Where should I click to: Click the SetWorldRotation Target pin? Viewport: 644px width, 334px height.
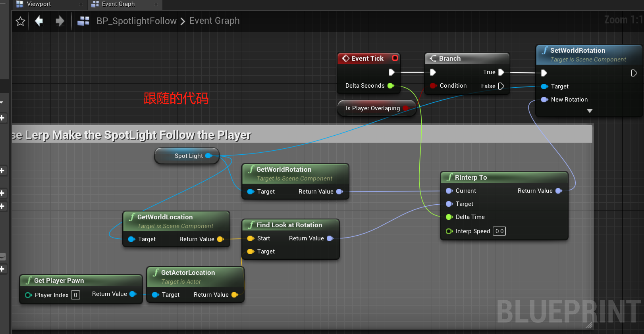click(544, 86)
